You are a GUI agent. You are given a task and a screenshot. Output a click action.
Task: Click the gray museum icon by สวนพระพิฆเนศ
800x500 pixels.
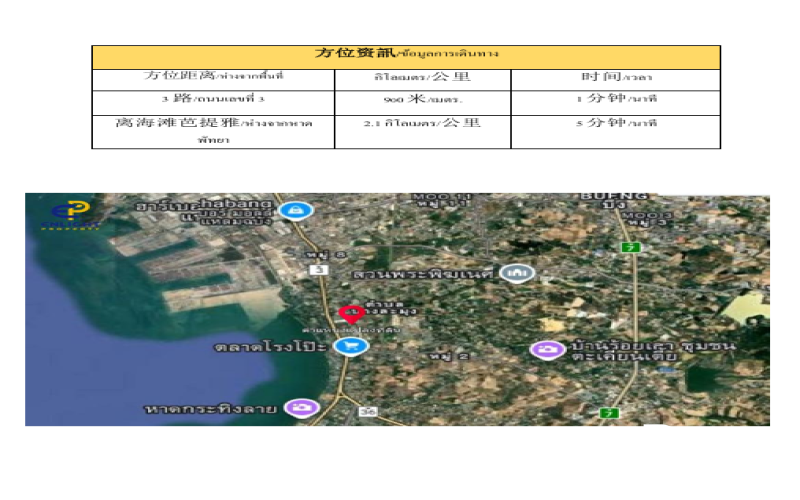516,273
